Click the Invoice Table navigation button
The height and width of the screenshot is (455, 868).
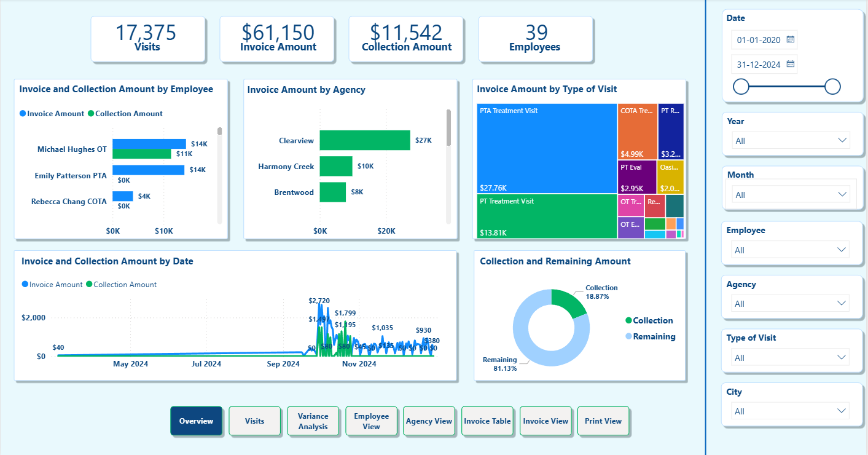click(x=487, y=421)
